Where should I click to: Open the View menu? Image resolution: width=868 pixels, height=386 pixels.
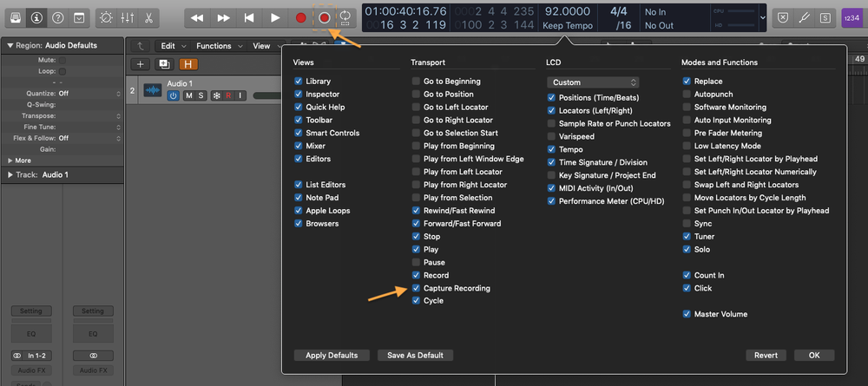click(x=266, y=46)
